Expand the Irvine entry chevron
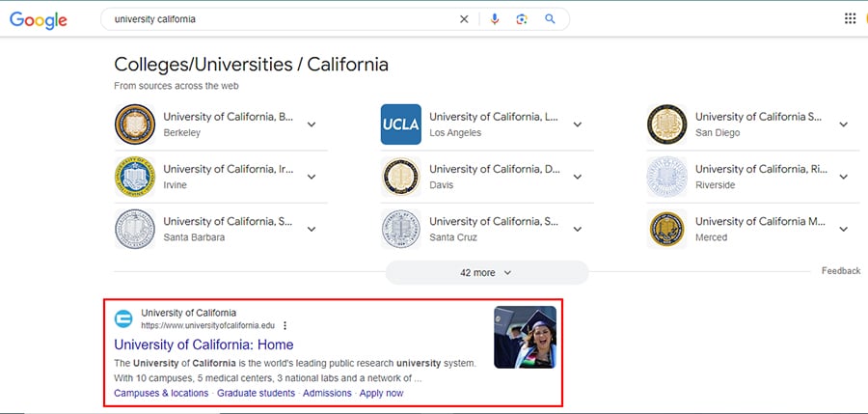The width and height of the screenshot is (868, 414). click(x=312, y=177)
